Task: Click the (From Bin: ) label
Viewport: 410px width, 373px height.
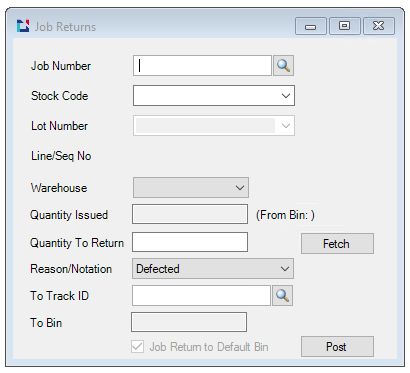Action: click(285, 215)
